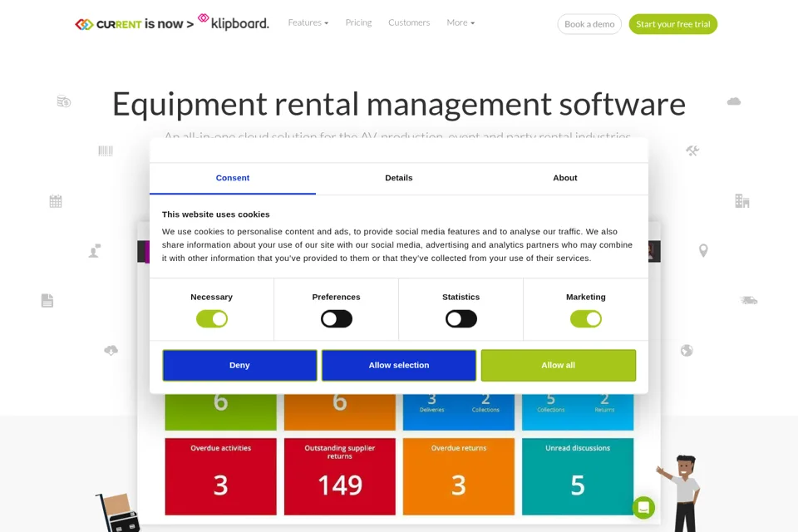This screenshot has width=798, height=532.
Task: Switch to the Details tab
Action: pyautogui.click(x=399, y=178)
